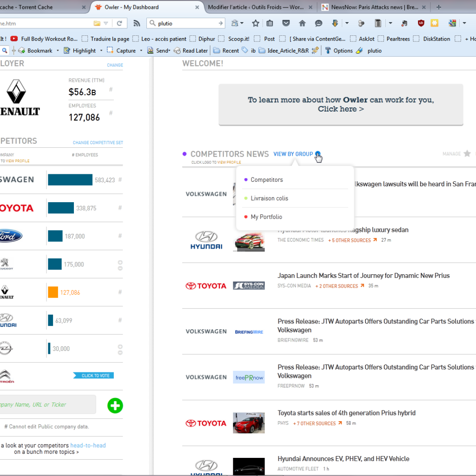Click the search go arrow in the search box
Image resolution: width=476 pixels, height=476 pixels.
[220, 23]
